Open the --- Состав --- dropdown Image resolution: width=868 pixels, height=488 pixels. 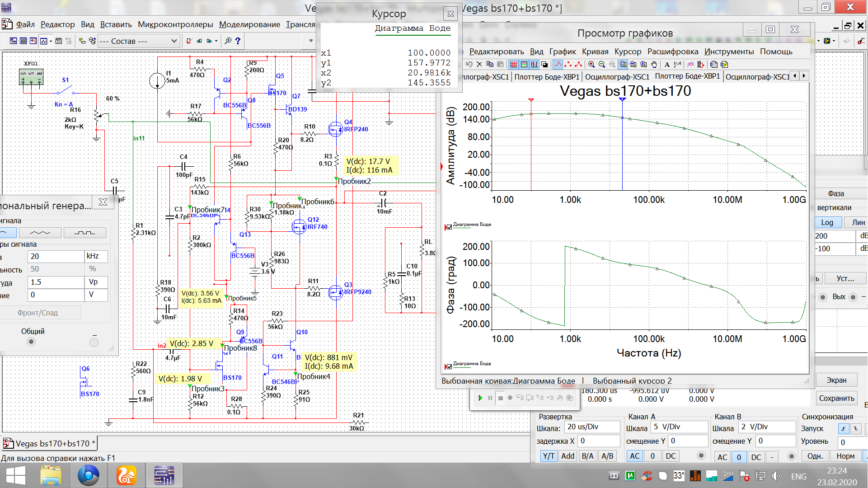(x=138, y=41)
